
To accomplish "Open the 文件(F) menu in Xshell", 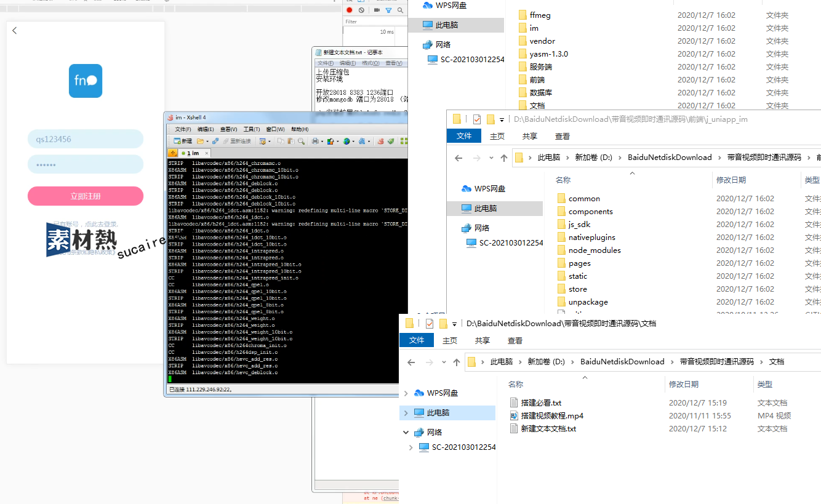I will point(183,129).
